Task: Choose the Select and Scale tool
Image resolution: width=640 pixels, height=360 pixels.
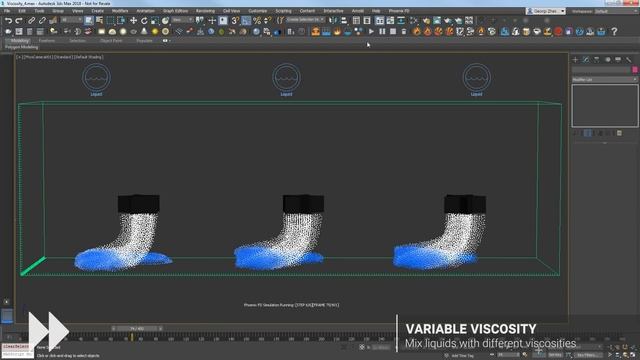Action: click(155, 20)
